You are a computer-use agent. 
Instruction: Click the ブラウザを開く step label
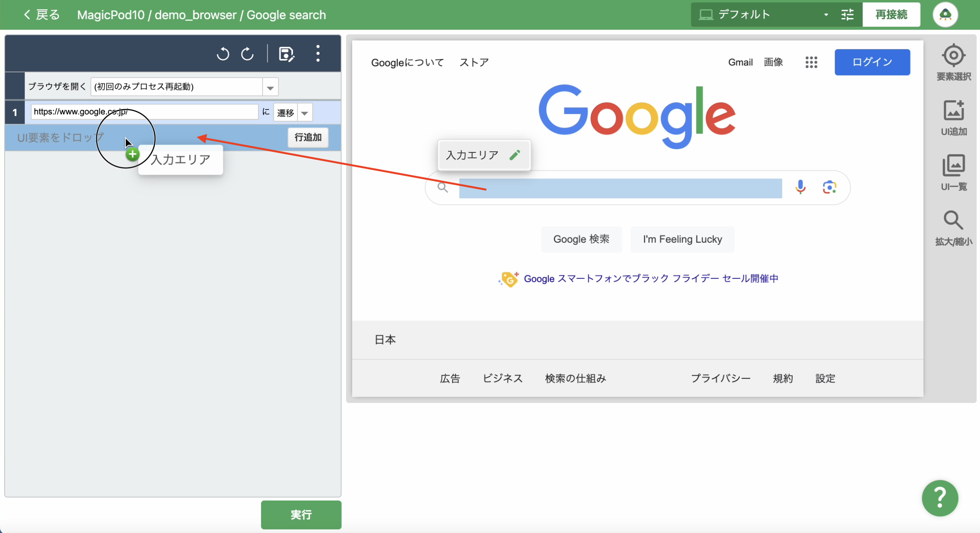tap(57, 87)
